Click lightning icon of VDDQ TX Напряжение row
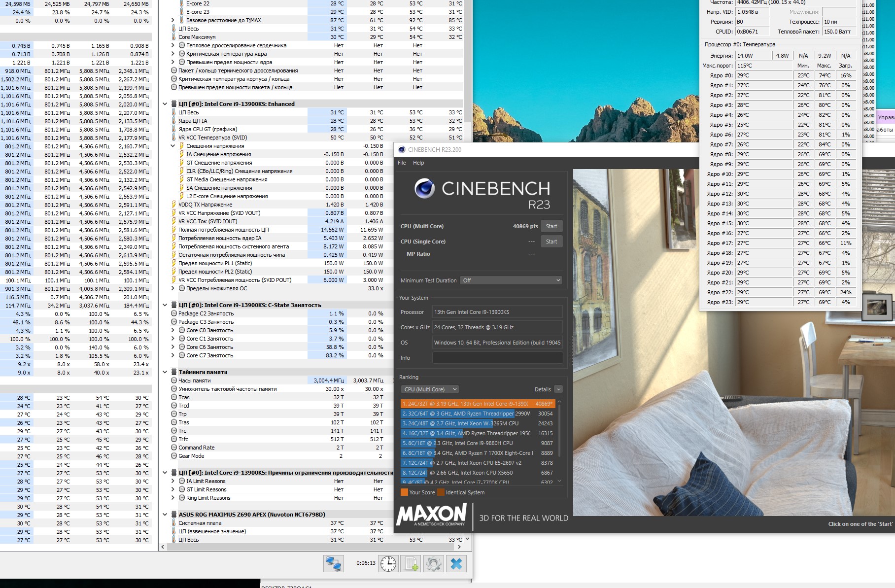895x588 pixels. pyautogui.click(x=174, y=205)
